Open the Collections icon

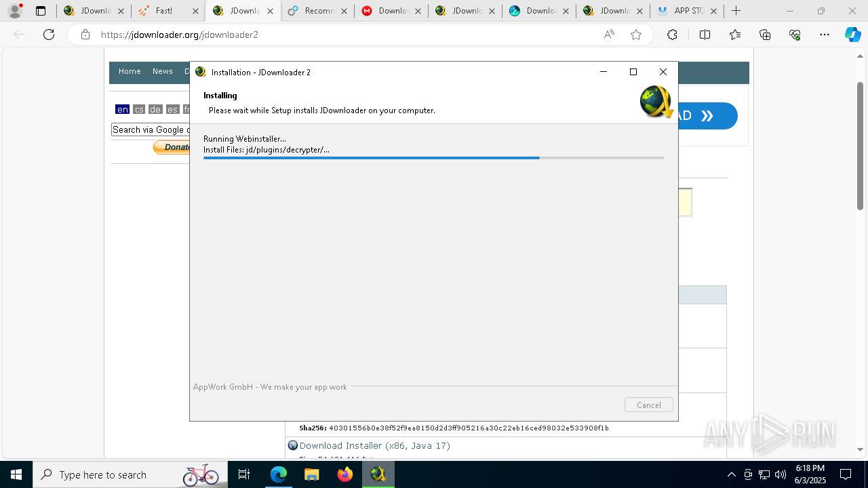pyautogui.click(x=765, y=35)
